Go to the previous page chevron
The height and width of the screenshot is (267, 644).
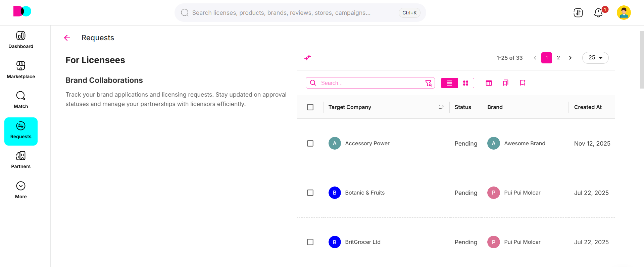click(x=535, y=58)
